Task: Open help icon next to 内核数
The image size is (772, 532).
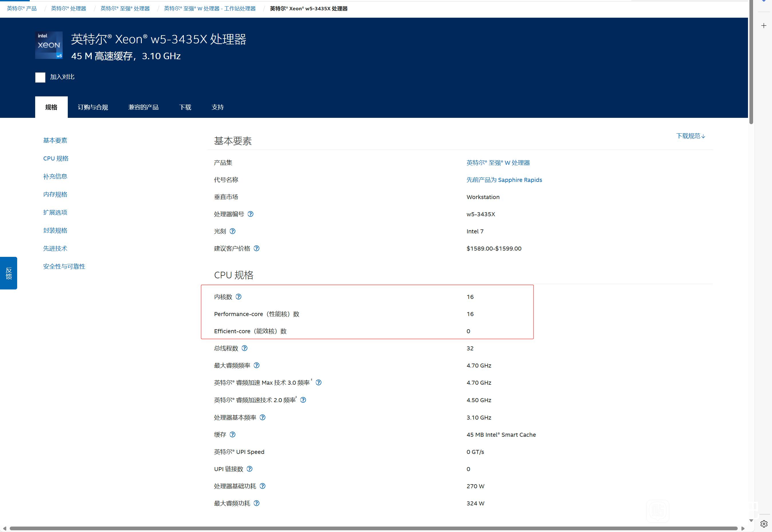Action: coord(238,297)
